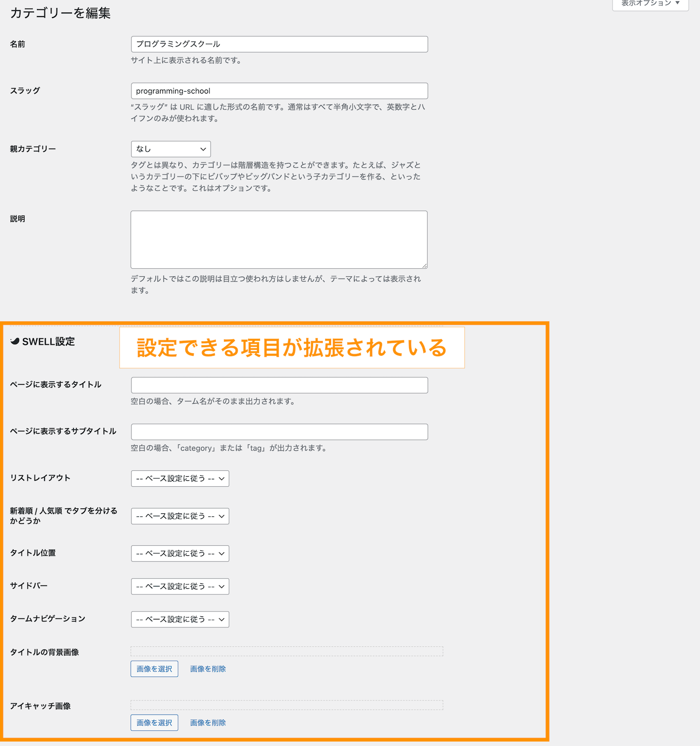Click the スラッグ label
This screenshot has width=700, height=746.
(25, 91)
